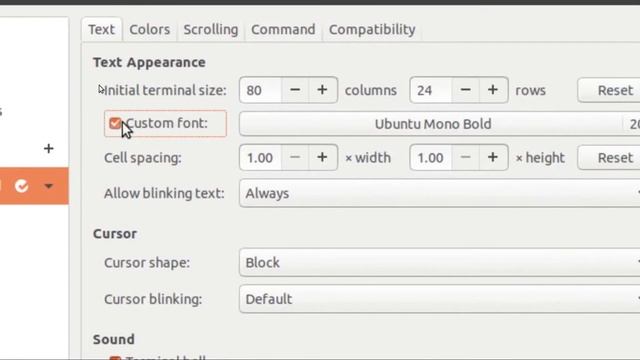Open the Cursor blinking dropdown
The width and height of the screenshot is (640, 360).
tap(440, 299)
